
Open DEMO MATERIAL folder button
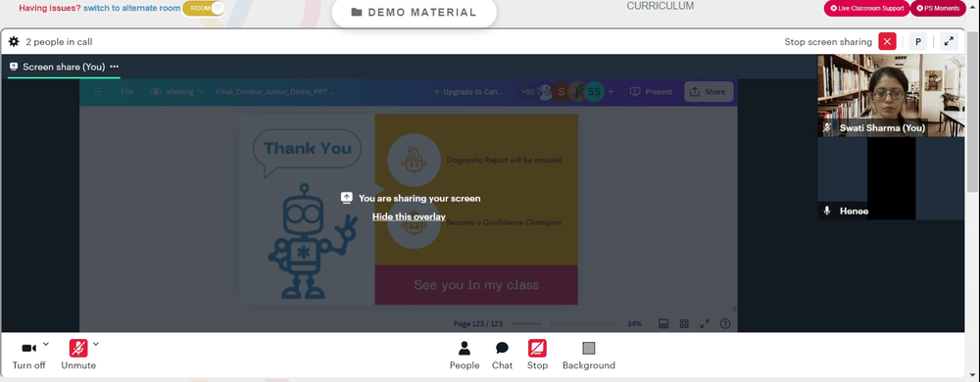pyautogui.click(x=414, y=13)
